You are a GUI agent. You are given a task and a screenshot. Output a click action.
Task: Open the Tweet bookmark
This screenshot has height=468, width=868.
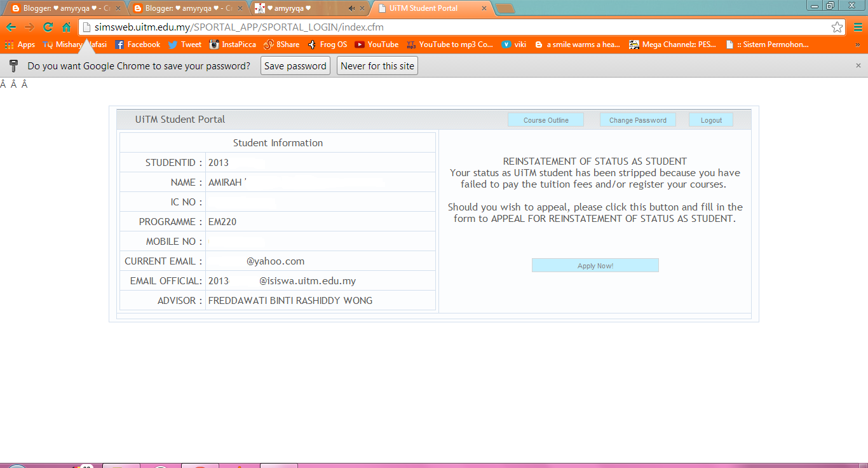tap(185, 45)
